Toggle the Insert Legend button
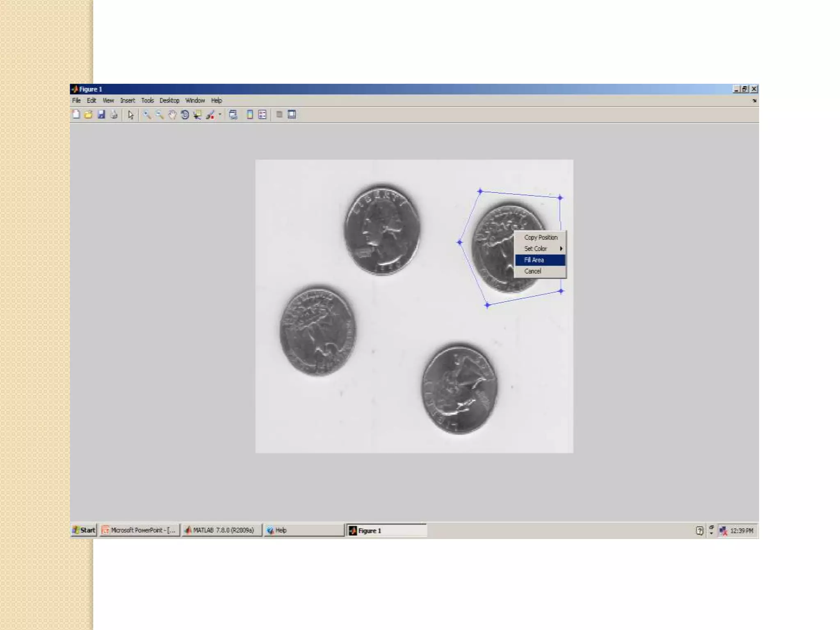 click(262, 114)
